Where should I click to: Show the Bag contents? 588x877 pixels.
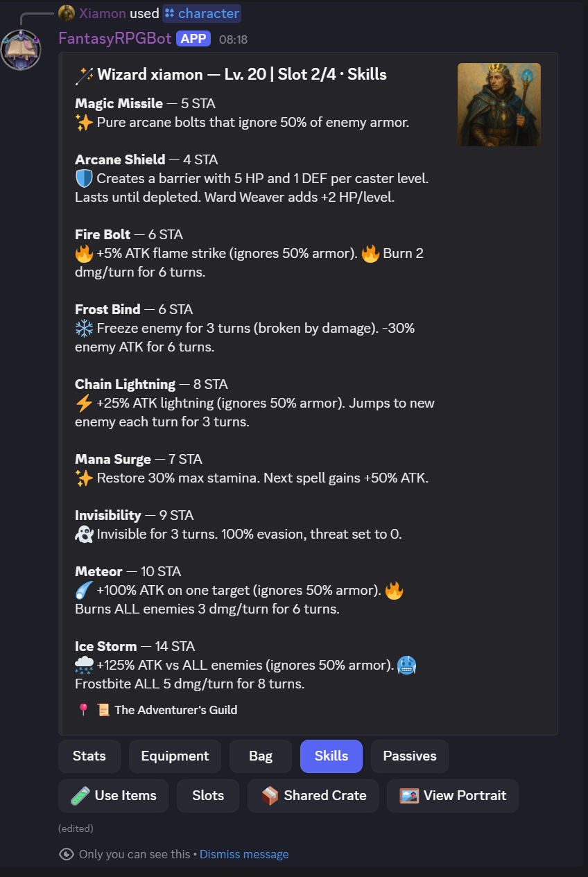tap(261, 756)
